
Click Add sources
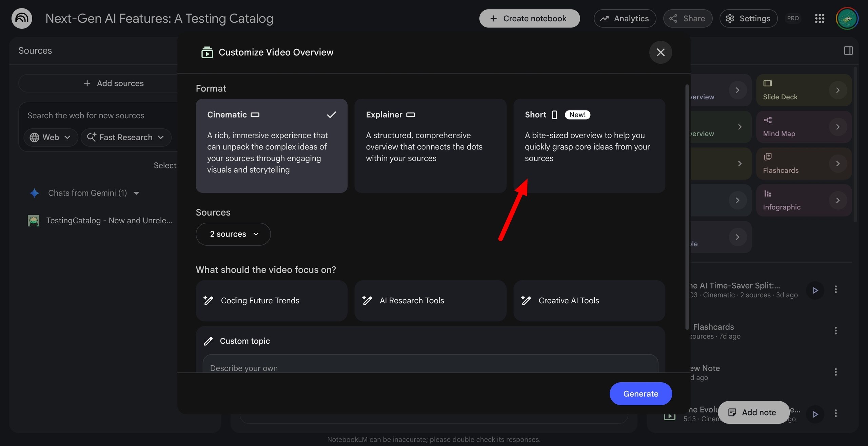click(x=114, y=83)
